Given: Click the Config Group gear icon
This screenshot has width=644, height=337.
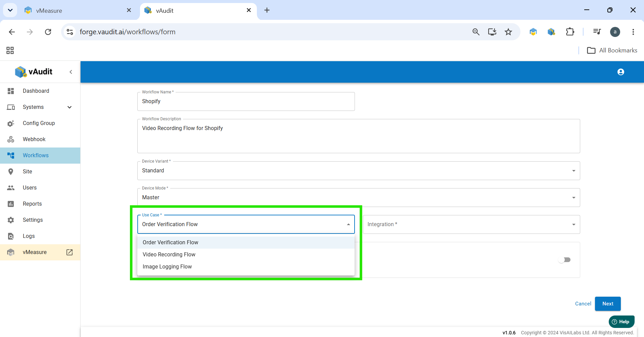Looking at the screenshot, I should (11, 123).
